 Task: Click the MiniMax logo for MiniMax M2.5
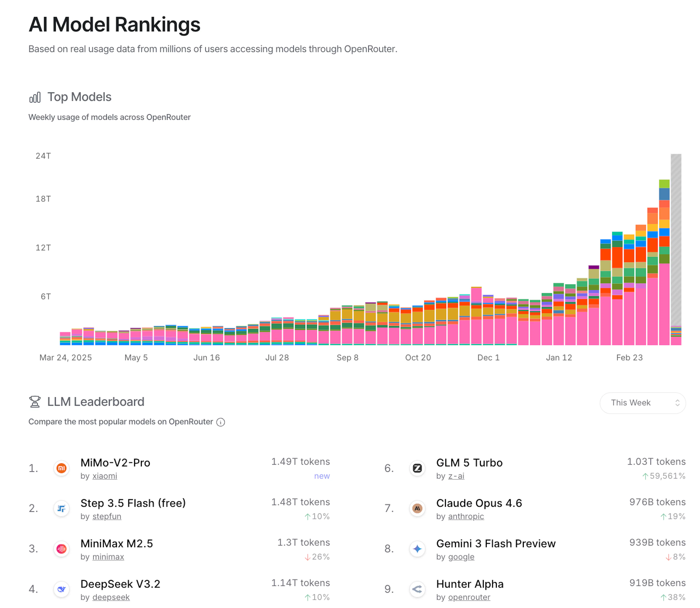coord(61,549)
